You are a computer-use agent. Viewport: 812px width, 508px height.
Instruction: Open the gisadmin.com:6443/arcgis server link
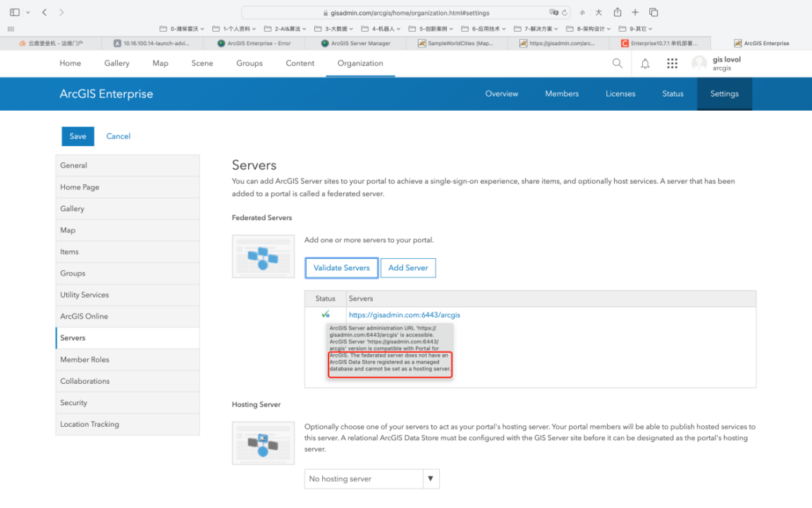405,315
